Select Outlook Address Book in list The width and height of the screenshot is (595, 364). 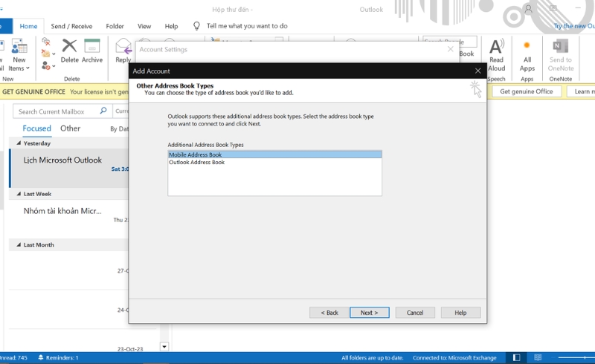point(274,162)
